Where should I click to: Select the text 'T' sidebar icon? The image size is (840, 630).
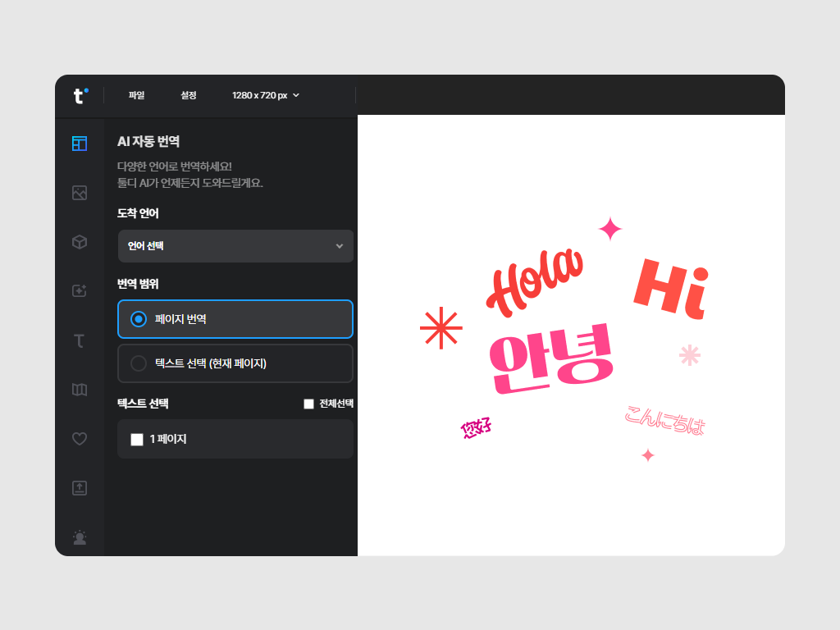(x=80, y=340)
